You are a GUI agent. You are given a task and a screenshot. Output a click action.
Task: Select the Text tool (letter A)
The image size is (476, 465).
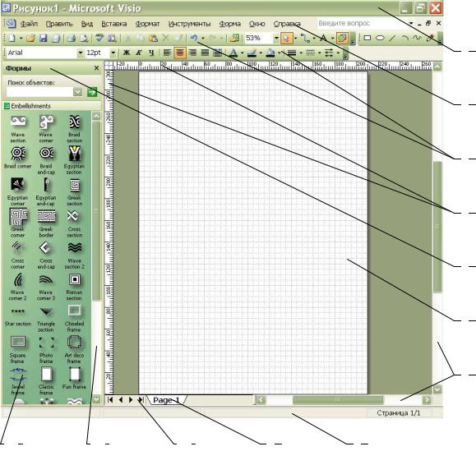pos(324,39)
